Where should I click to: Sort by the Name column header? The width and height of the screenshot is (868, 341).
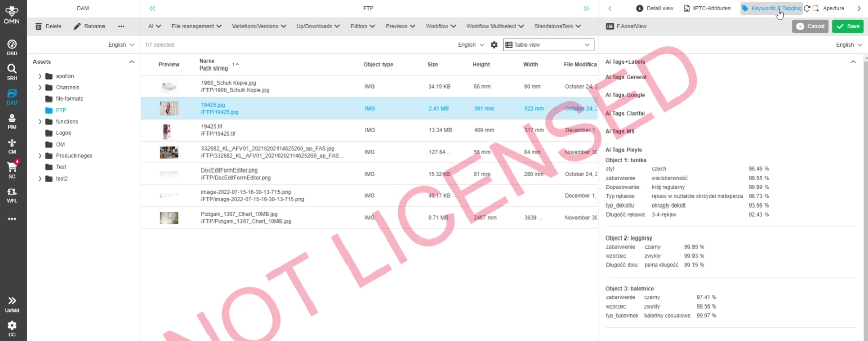click(207, 61)
